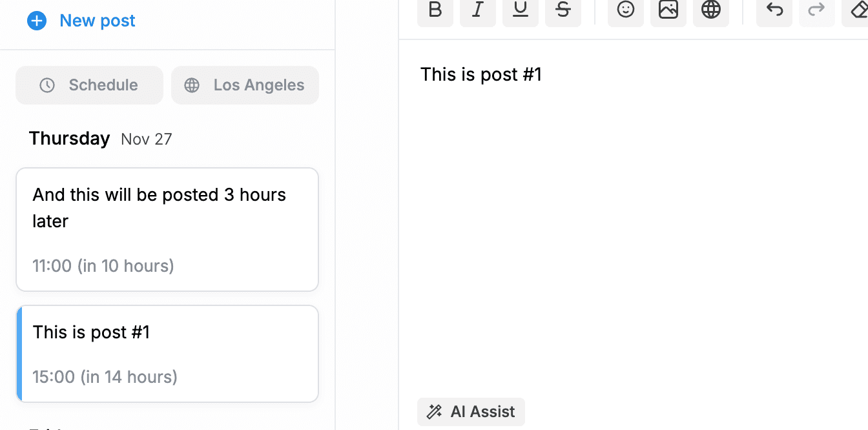The image size is (868, 430).
Task: Toggle underline formatting
Action: coord(521,10)
